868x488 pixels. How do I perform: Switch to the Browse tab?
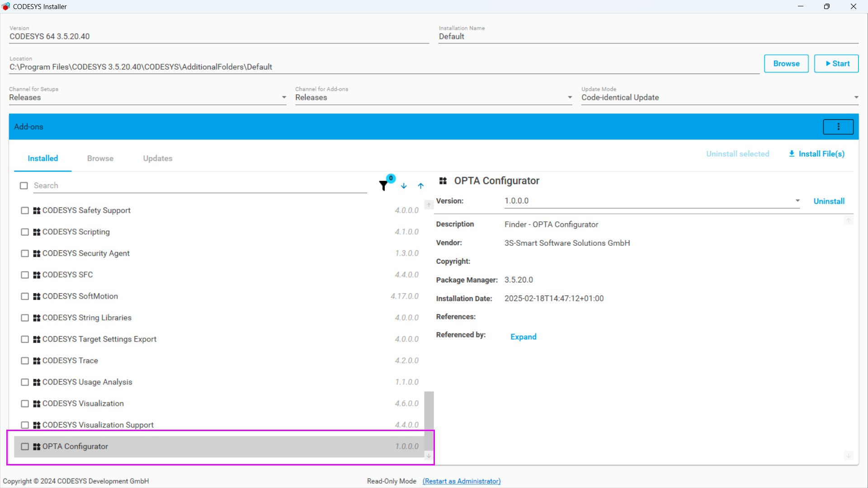point(100,159)
